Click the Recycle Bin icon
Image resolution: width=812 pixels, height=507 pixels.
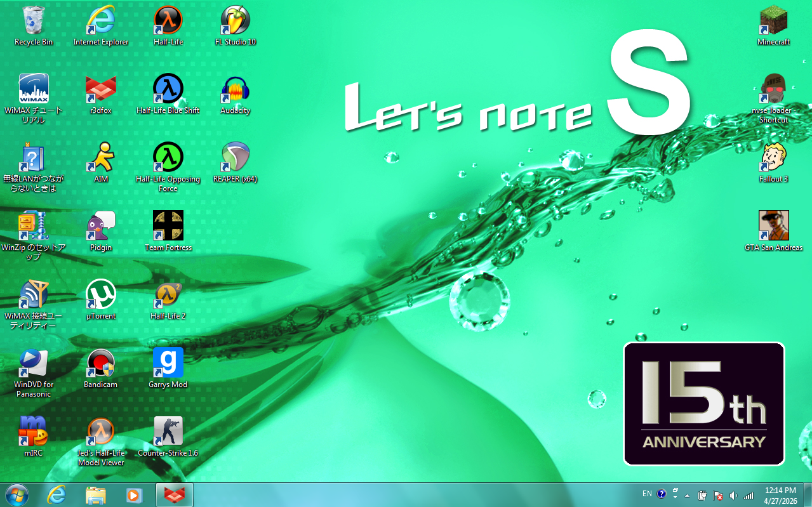(34, 21)
